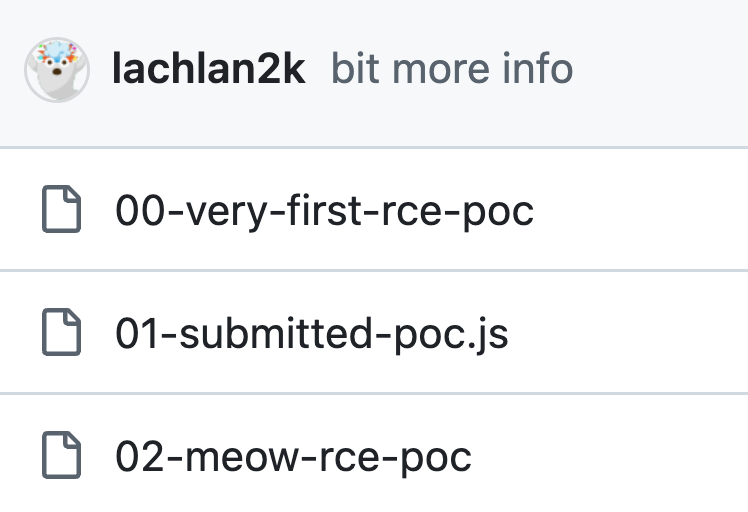Open the 00-very-first-rce-poc file
The height and width of the screenshot is (512, 748).
[324, 211]
